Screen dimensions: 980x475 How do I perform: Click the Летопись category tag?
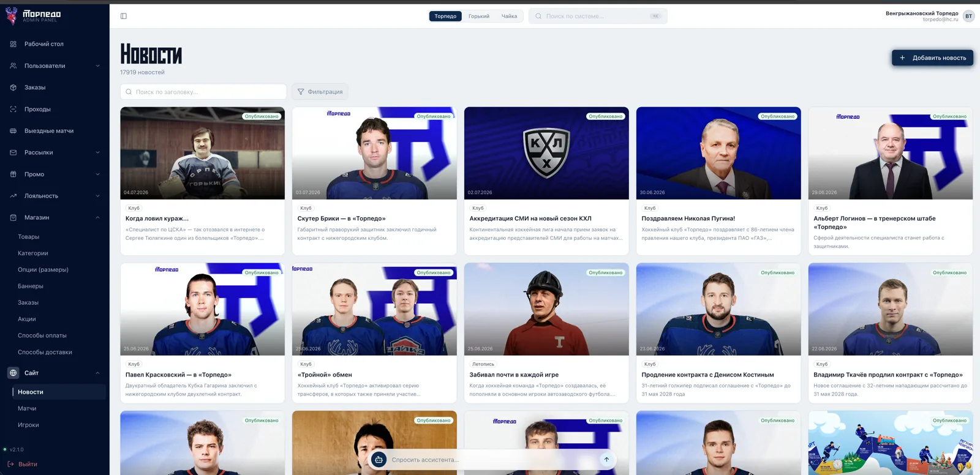pos(483,364)
